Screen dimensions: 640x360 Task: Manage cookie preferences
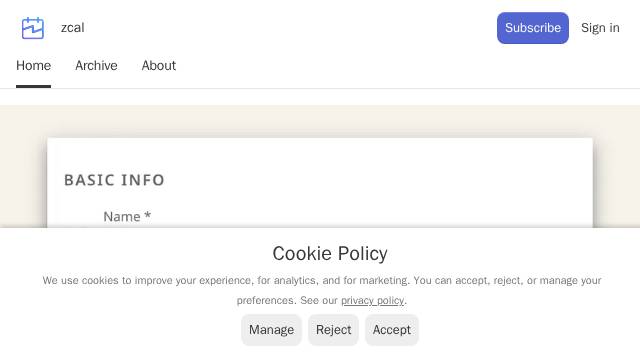coord(271,330)
